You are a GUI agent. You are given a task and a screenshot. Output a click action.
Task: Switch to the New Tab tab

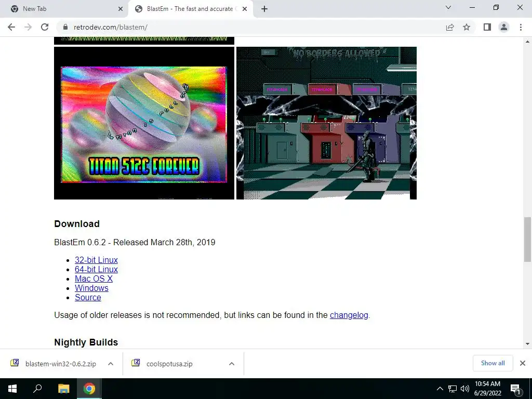(x=64, y=9)
